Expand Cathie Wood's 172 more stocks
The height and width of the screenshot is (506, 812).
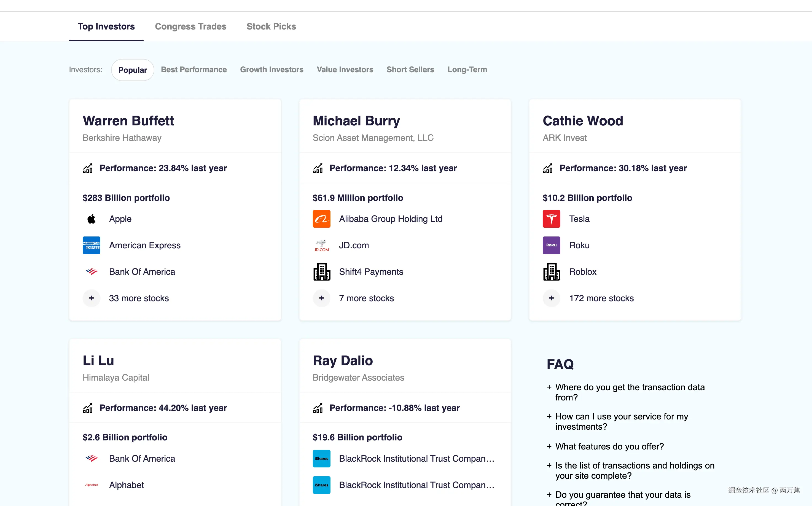pyautogui.click(x=551, y=298)
